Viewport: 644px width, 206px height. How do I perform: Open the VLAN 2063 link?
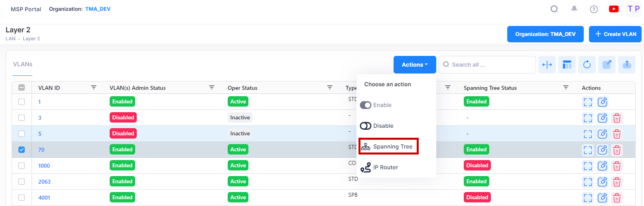pos(44,182)
